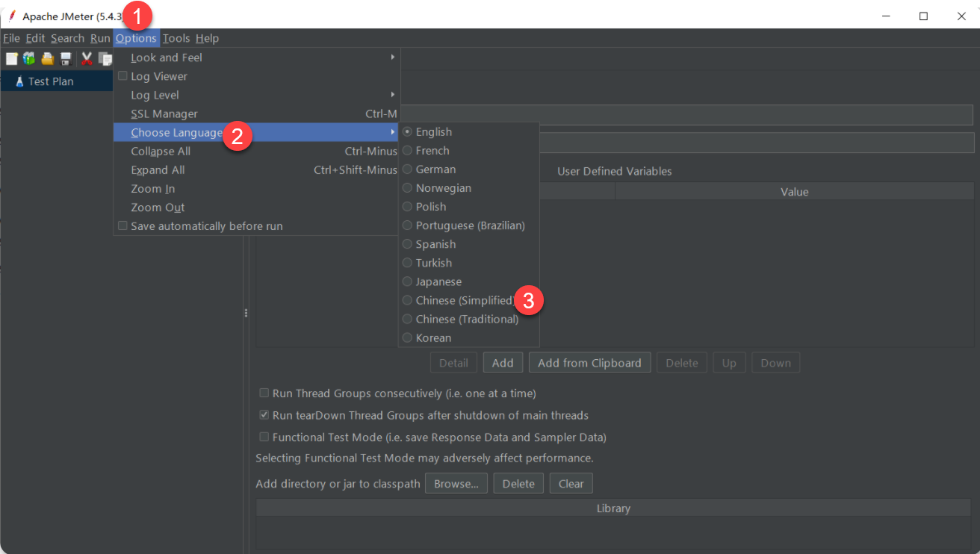Open the Tools menu
Screen dimensions: 980x554
(176, 38)
